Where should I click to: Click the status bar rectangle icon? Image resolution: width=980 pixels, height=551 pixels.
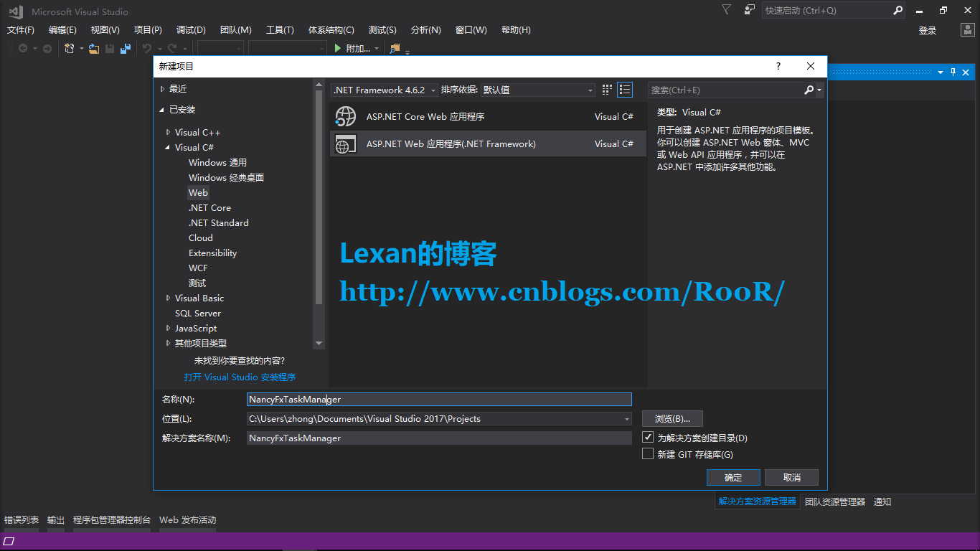pyautogui.click(x=9, y=541)
